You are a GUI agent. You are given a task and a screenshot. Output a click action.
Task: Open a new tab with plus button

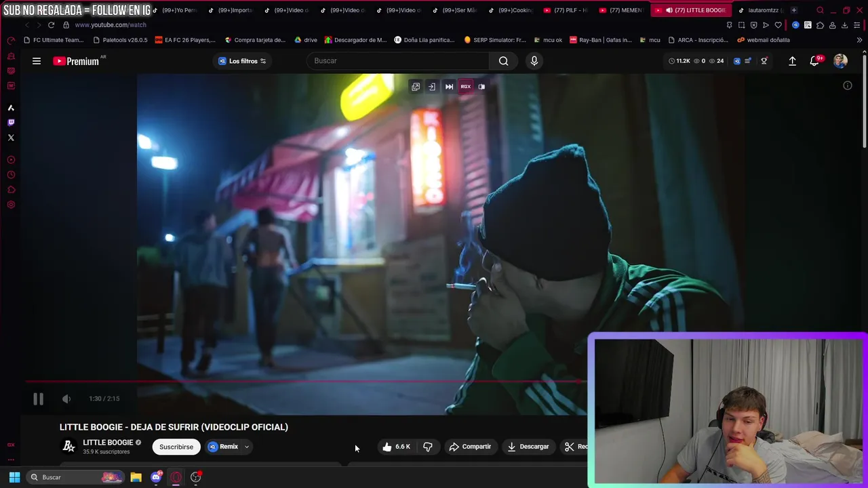pyautogui.click(x=793, y=10)
